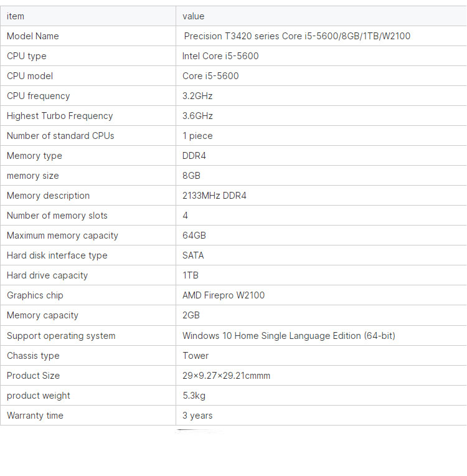Click the 'memory size' label

[33, 176]
